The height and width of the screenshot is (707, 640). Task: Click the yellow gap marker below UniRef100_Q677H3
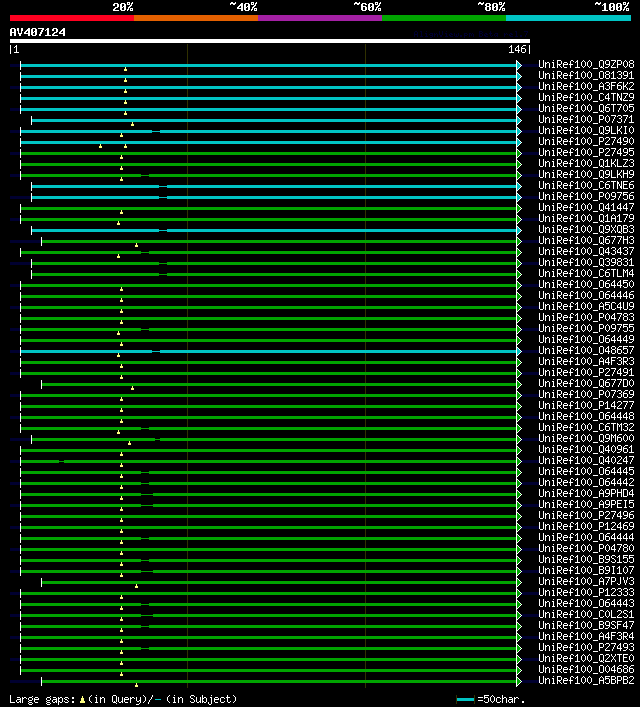coord(136,245)
